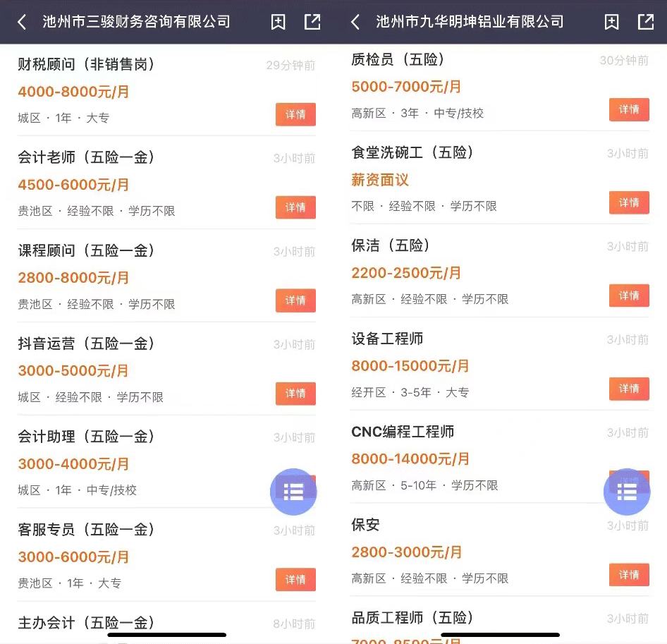Screen dimensions: 667x644
Task: Click requirements 城区 · 1年 · 大专
Action: click(x=63, y=118)
